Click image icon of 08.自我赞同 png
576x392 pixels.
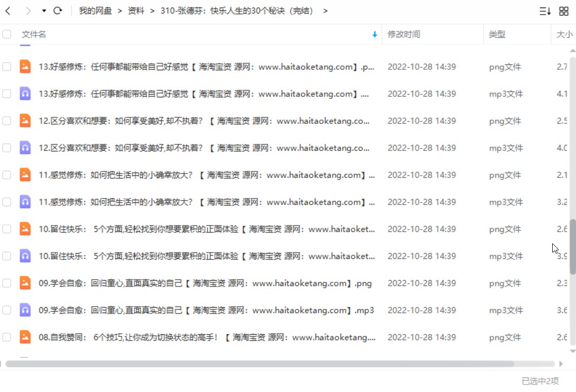click(25, 337)
